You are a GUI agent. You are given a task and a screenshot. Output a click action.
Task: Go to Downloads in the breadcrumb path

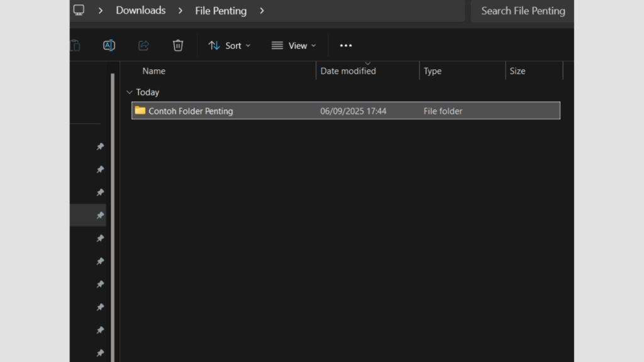click(141, 11)
